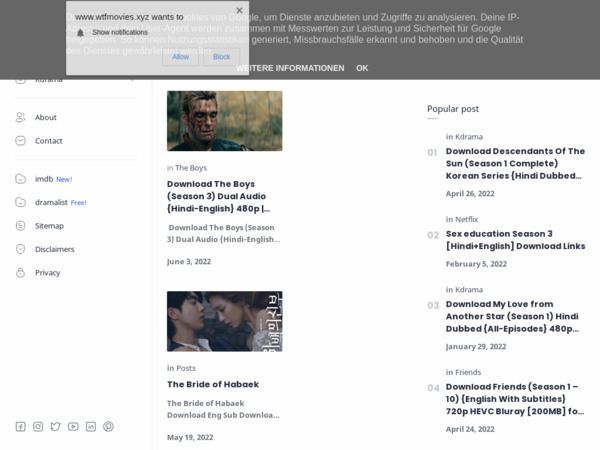Click the Privacy lock icon
This screenshot has height=450, width=600.
tap(20, 272)
